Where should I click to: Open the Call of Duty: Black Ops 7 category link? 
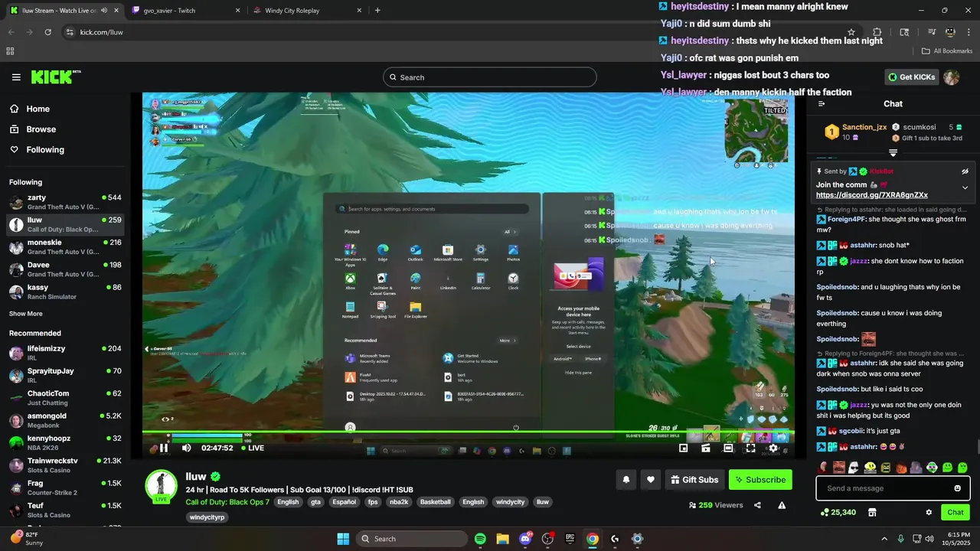[227, 502]
